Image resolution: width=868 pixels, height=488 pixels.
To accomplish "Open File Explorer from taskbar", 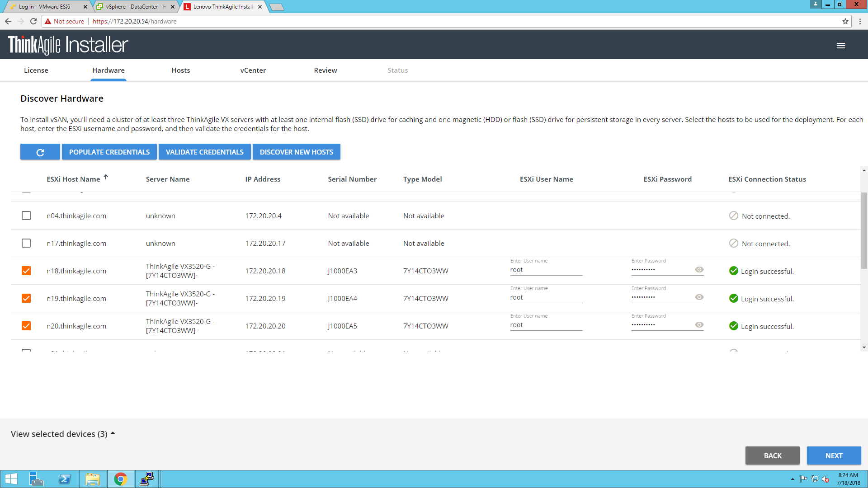I will [92, 479].
